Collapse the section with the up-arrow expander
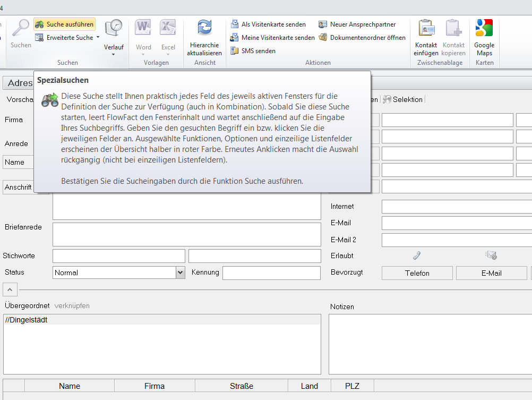The height and width of the screenshot is (400, 532). pyautogui.click(x=11, y=290)
